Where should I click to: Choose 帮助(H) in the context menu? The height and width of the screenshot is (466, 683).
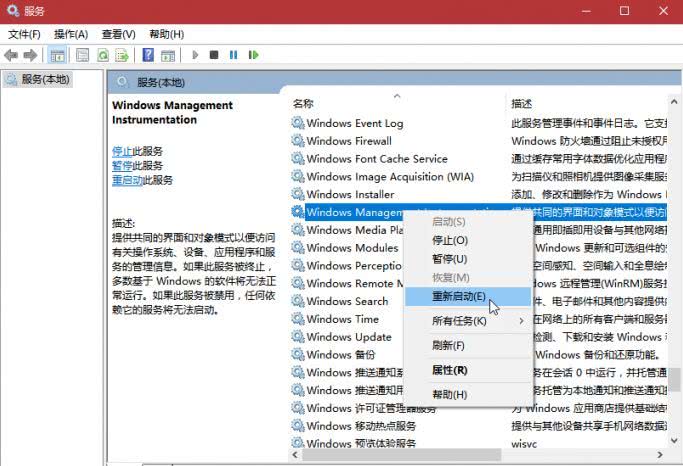point(469,395)
